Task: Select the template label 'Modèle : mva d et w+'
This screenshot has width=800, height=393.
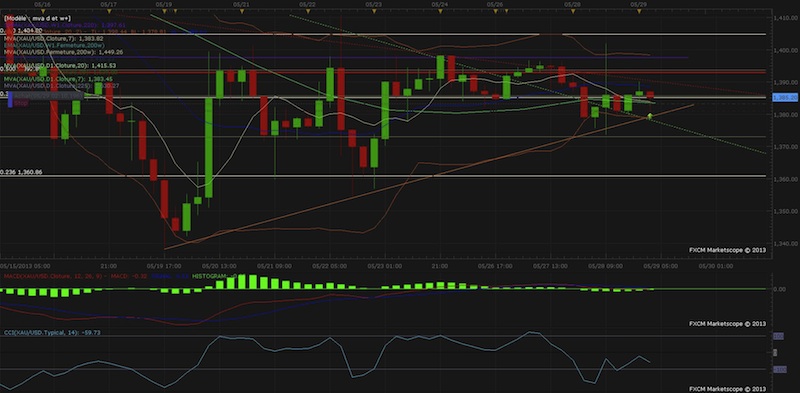Action: point(37,17)
